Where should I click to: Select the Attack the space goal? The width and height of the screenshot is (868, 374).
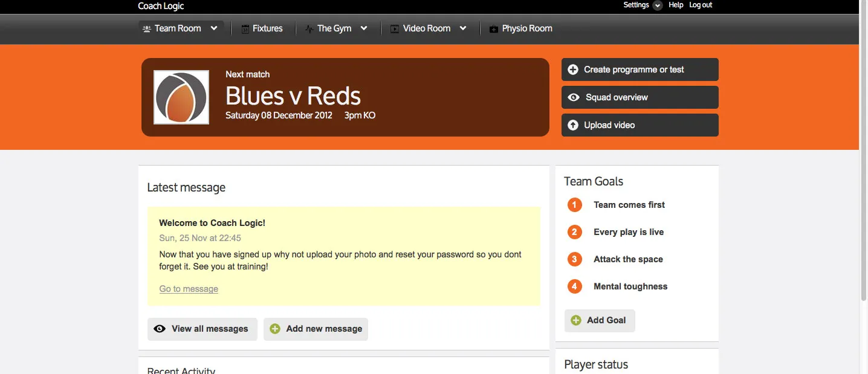[628, 259]
